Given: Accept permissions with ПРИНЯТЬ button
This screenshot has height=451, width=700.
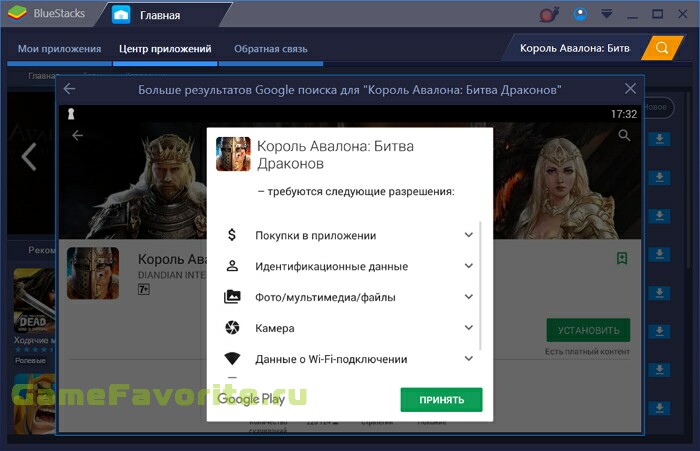Looking at the screenshot, I should pyautogui.click(x=441, y=400).
